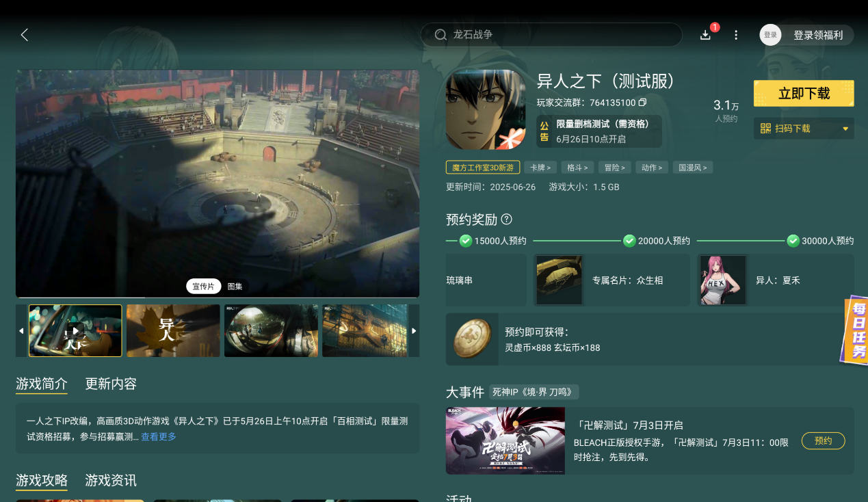Expand the description via 查看更多
868x502 pixels.
coord(159,436)
